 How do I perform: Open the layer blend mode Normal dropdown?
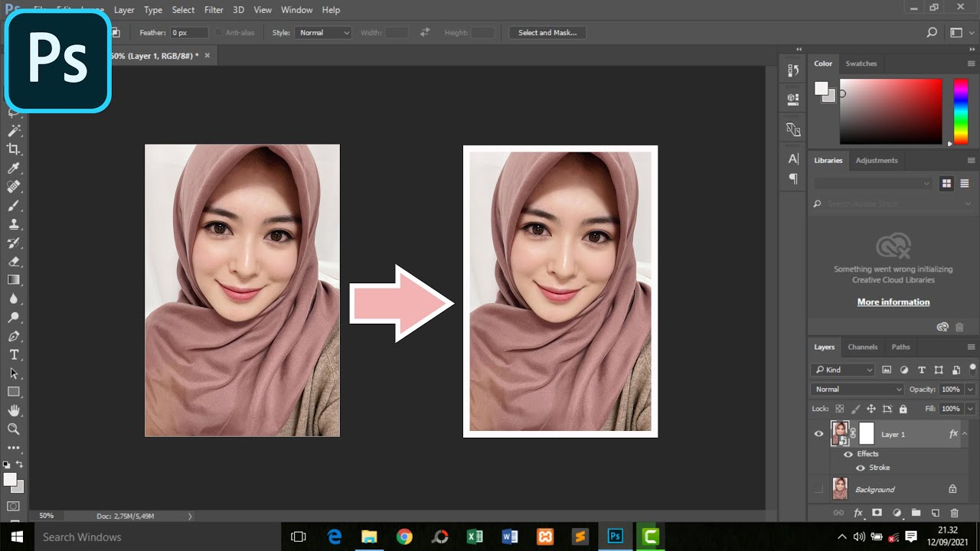[857, 390]
